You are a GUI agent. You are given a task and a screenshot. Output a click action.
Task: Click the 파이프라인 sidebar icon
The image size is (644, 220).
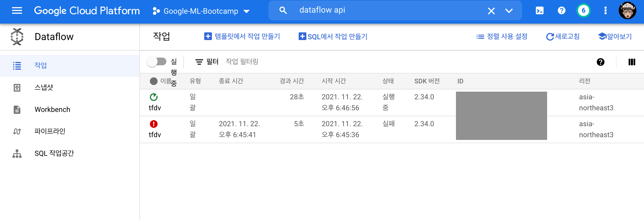coord(17,131)
